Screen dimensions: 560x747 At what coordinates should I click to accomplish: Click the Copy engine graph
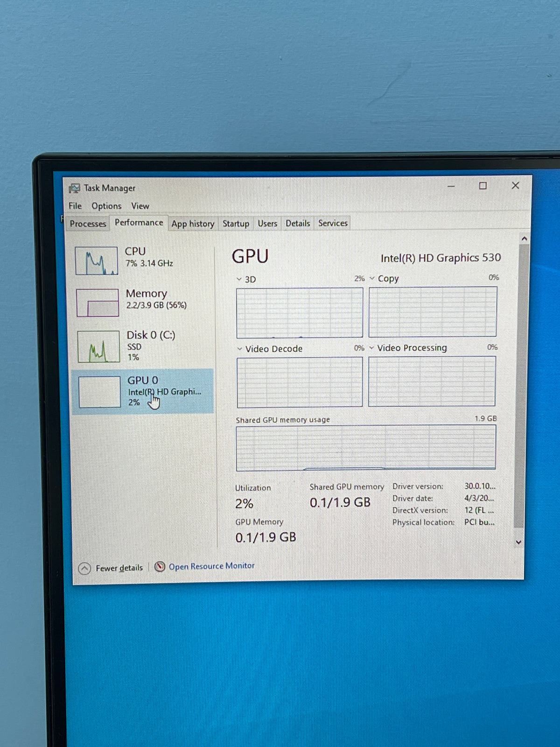pos(433,312)
